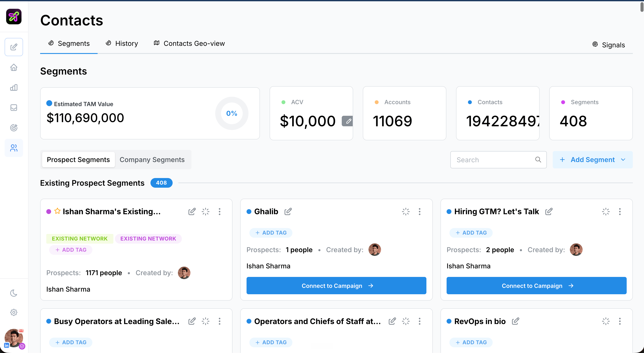This screenshot has width=644, height=353.
Task: Edit the Ghalib segment name
Action: pos(288,212)
